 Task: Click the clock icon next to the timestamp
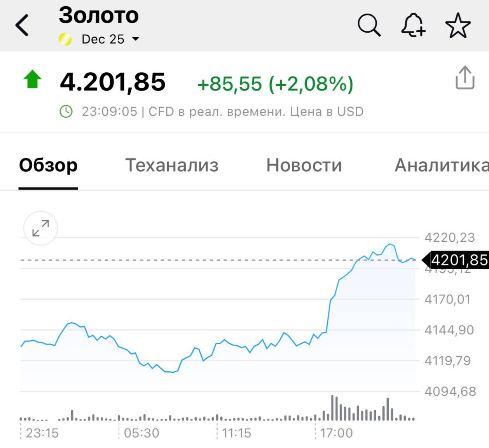coord(67,111)
